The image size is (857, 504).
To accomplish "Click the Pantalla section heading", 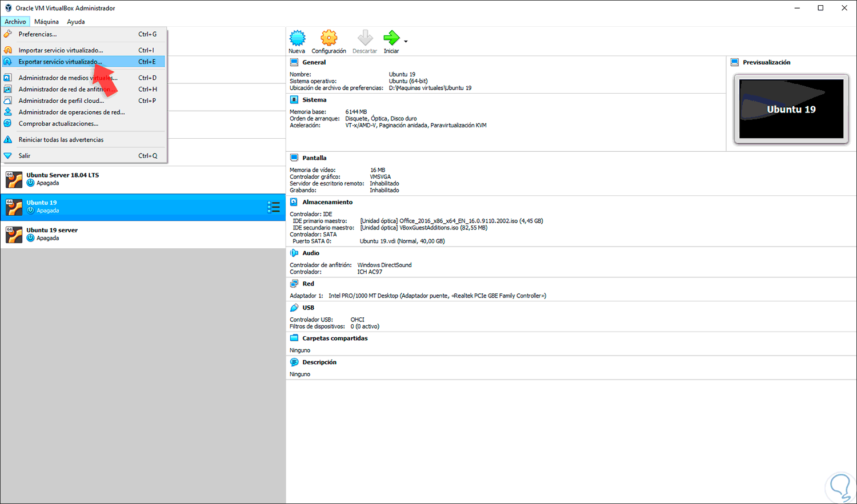I will 314,158.
